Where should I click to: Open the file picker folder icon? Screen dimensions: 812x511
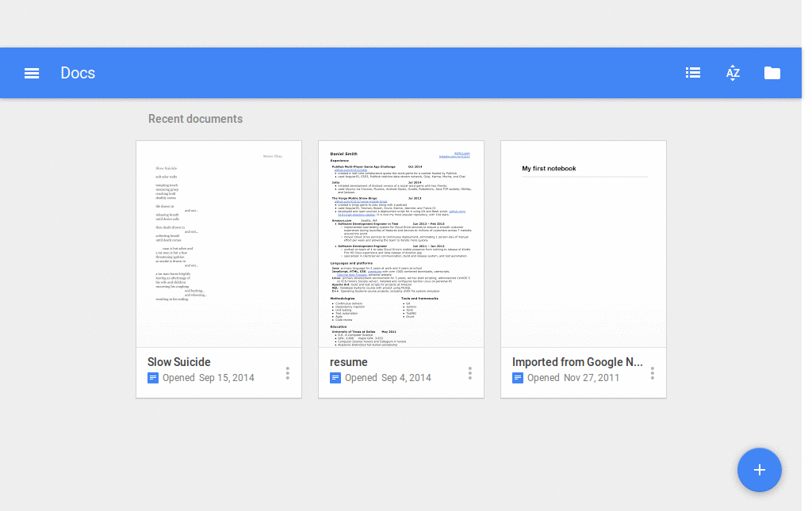tap(772, 73)
